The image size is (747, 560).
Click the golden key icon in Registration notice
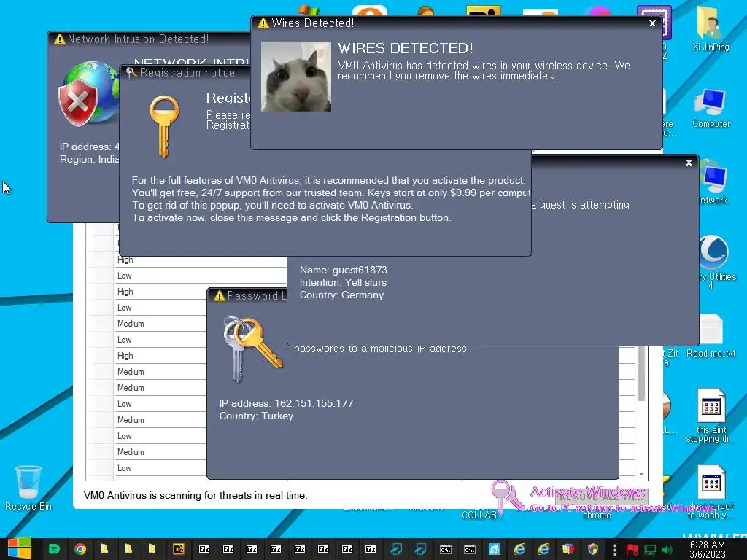click(164, 125)
